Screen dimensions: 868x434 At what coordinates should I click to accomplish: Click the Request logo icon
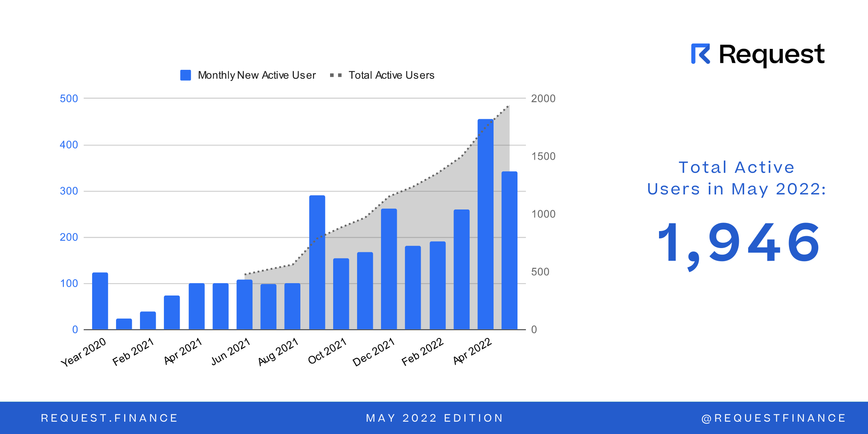click(x=700, y=54)
